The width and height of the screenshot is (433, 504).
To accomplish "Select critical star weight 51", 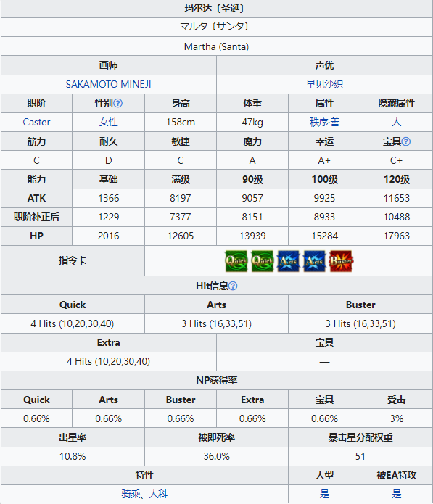I will 360,456.
